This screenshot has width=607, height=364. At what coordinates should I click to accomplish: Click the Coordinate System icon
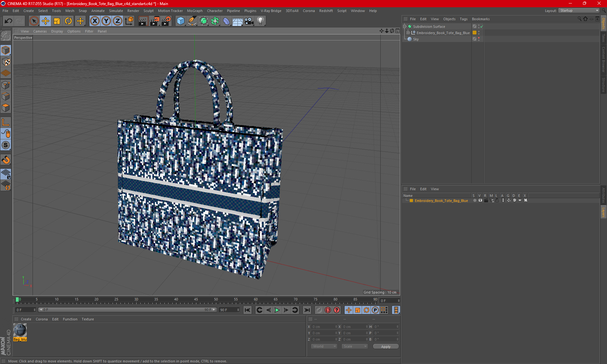129,21
